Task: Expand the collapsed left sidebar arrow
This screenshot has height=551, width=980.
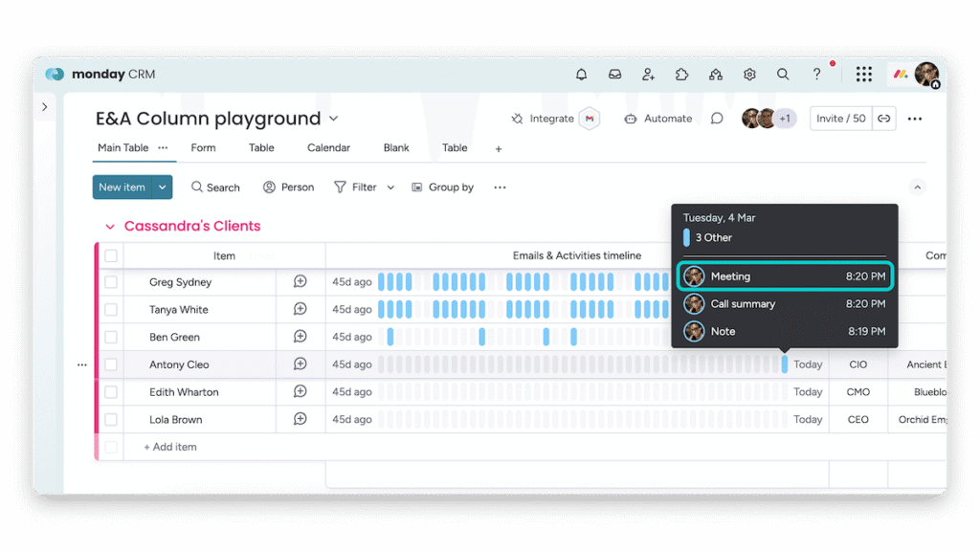Action: (44, 107)
